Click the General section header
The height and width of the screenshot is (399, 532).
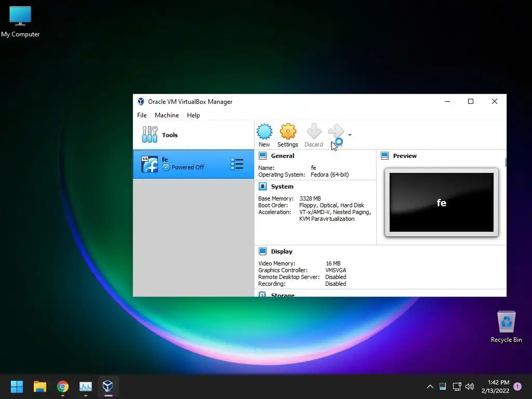pyautogui.click(x=282, y=156)
